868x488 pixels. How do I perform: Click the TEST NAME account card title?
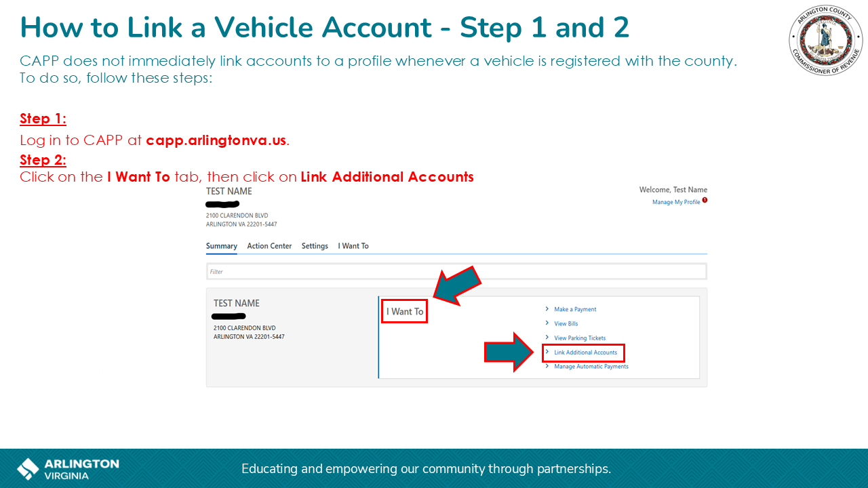pos(237,303)
